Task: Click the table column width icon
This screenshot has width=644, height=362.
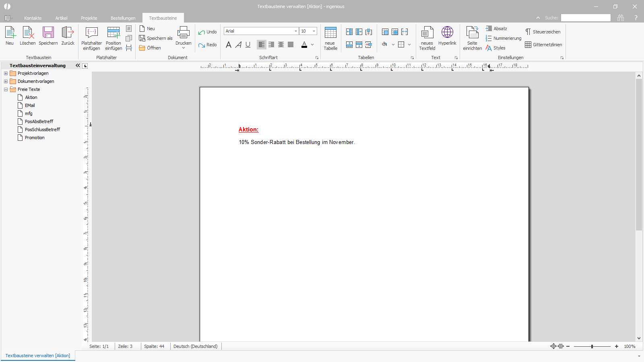Action: pos(405,32)
